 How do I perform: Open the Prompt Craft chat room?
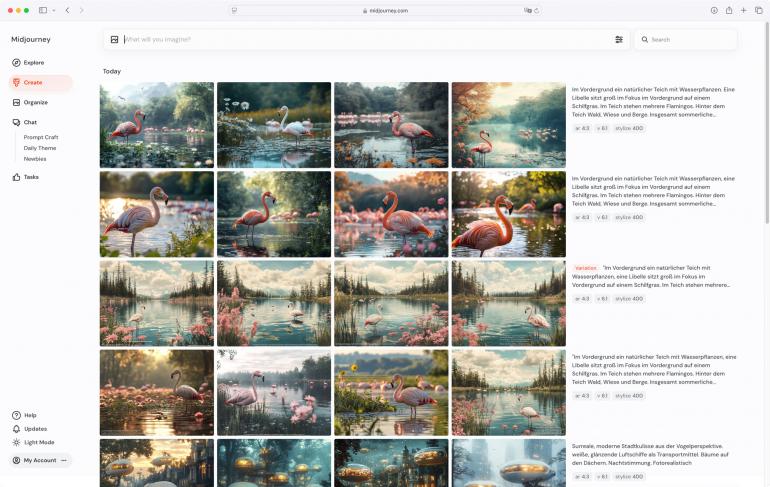point(41,137)
